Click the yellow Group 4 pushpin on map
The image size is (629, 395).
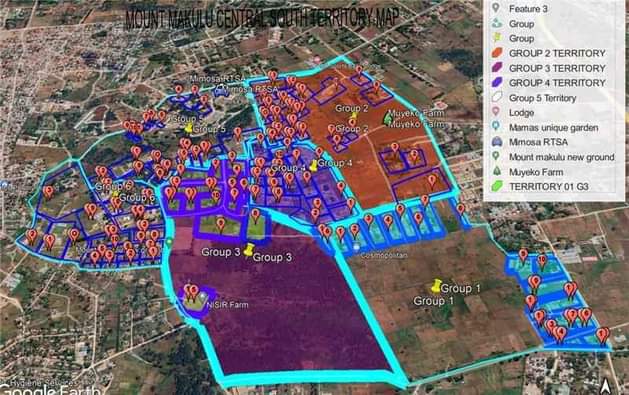pos(313,165)
